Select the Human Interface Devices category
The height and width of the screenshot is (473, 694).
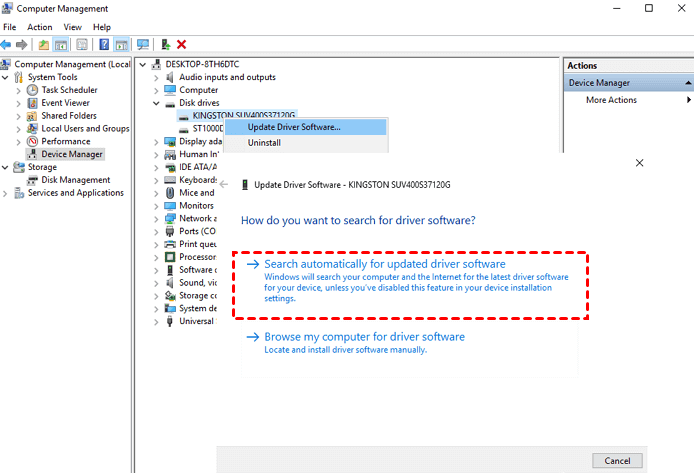click(199, 154)
